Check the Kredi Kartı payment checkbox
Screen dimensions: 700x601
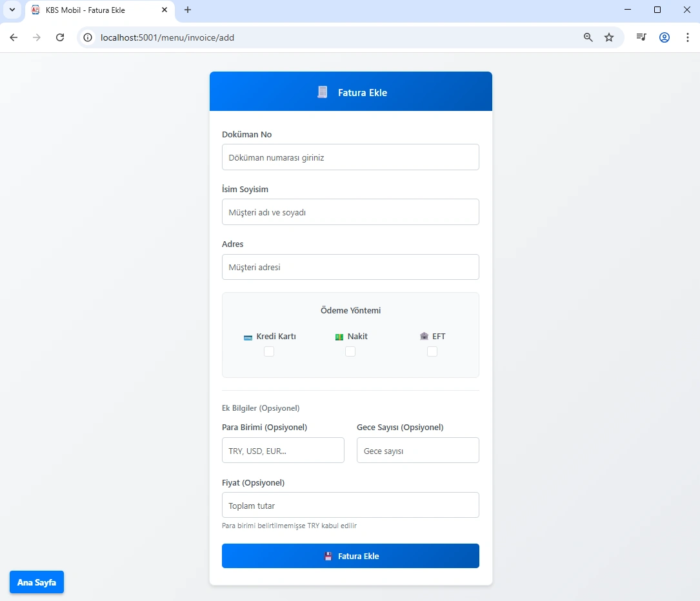coord(269,351)
